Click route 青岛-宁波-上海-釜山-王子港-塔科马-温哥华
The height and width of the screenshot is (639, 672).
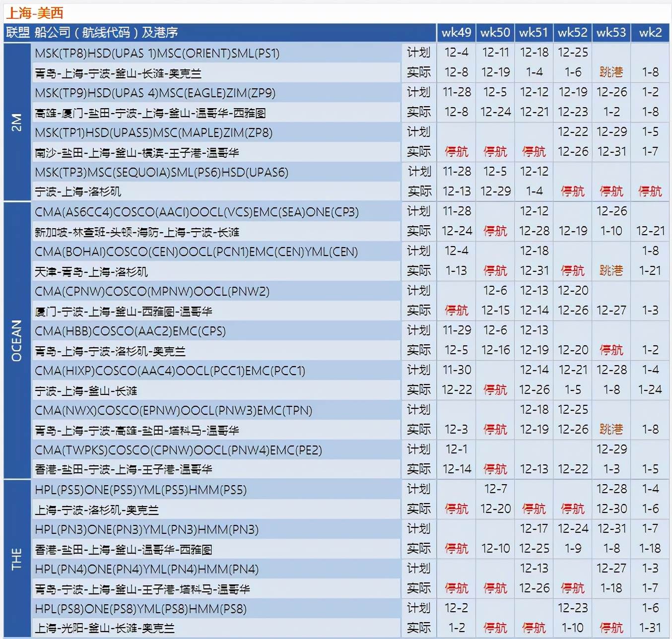142,589
